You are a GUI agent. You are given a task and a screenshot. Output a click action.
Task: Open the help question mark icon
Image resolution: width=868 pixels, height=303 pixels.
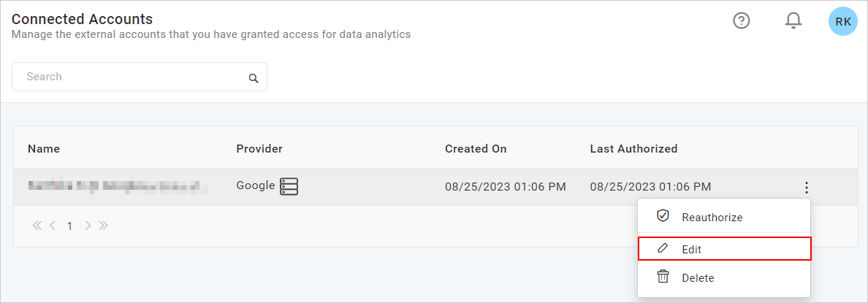pos(742,21)
